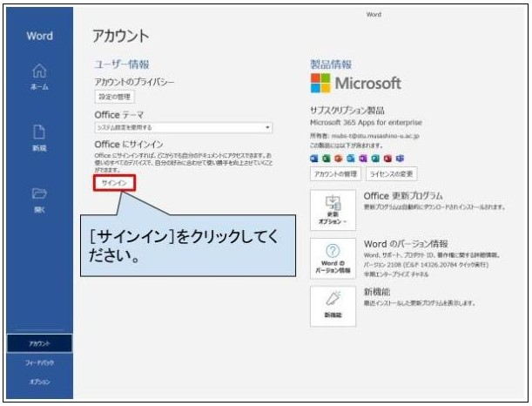Open オプション in the sidebar
532x406 pixels.
(39, 382)
